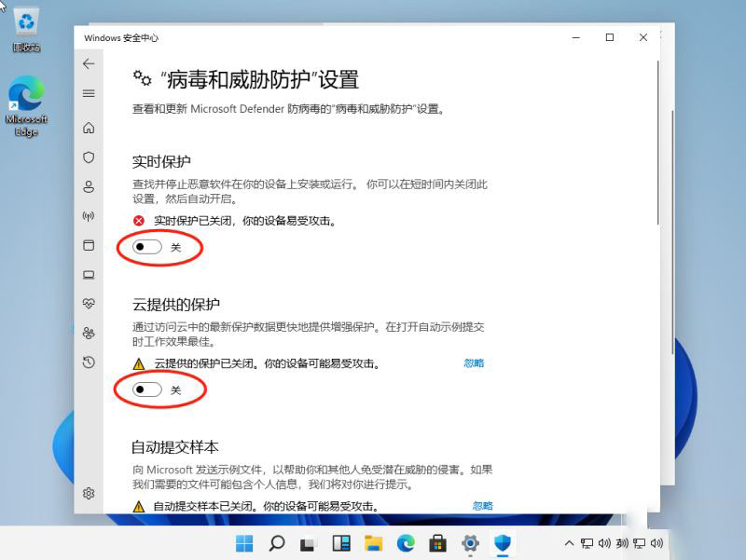This screenshot has width=746, height=560.
Task: Open the hamburger navigation menu
Action: [89, 93]
